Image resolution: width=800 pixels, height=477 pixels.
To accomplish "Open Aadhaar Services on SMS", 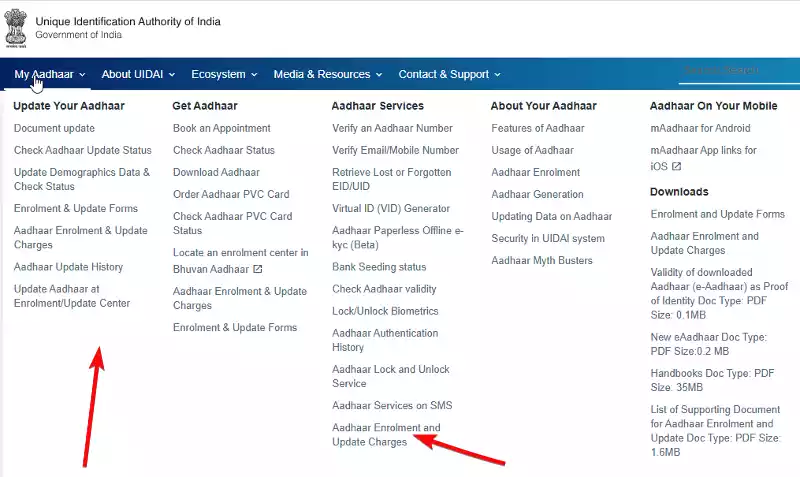I will click(392, 405).
